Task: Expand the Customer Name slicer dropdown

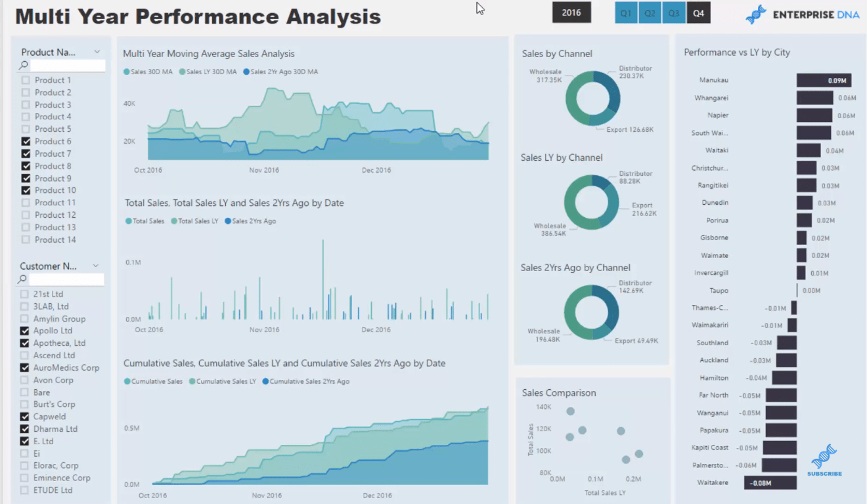Action: pyautogui.click(x=96, y=266)
